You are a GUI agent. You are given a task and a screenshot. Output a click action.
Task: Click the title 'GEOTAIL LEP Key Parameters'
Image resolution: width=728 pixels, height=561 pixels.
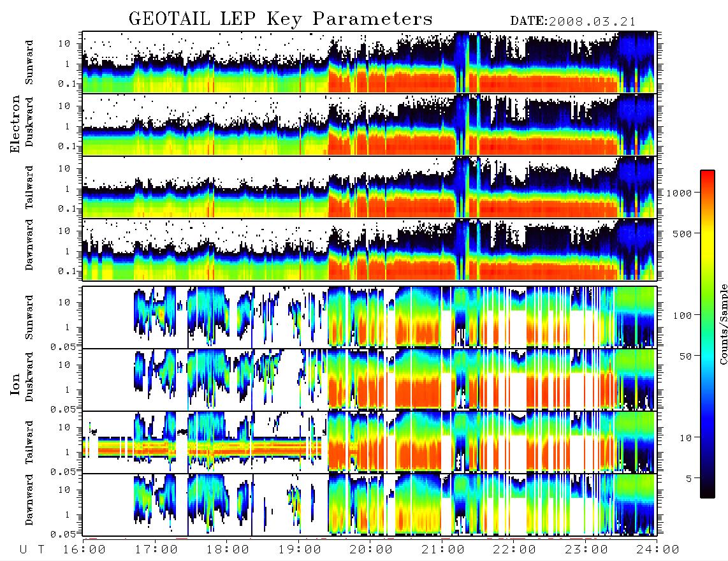pyautogui.click(x=280, y=19)
